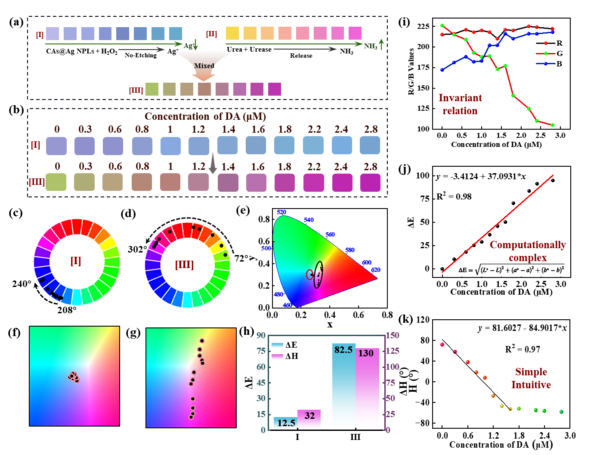Screen dimensions: 600x455
Task: Click the dot cluster in left color-space square
Action: click(73, 376)
